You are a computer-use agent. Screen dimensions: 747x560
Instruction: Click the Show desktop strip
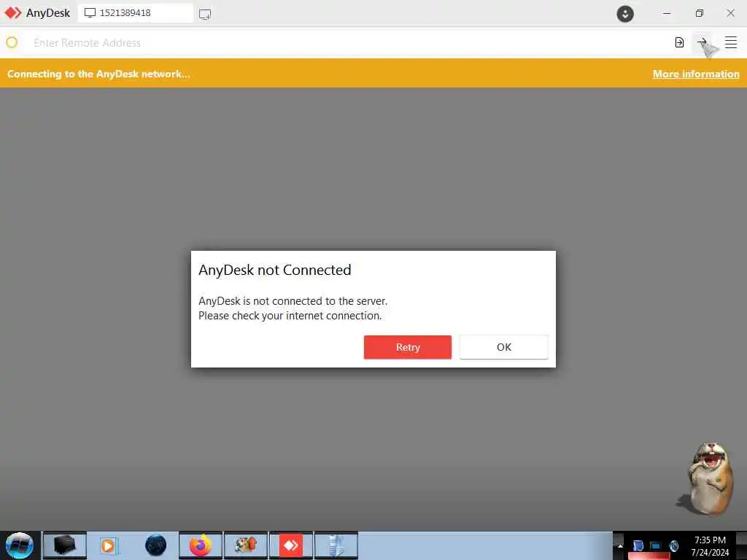[x=741, y=545]
